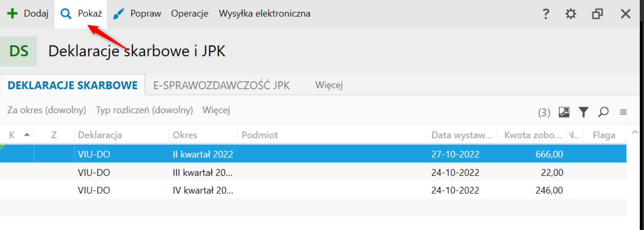Viewport: 644px width, 230px height.
Task: Open the Operacje menu
Action: [190, 14]
